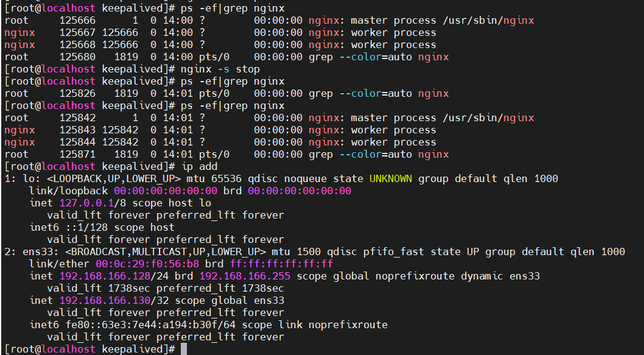Click the broadcast MAC ff:ff:ff:ff:ff:ff
The width and height of the screenshot is (644, 355).
tap(281, 264)
